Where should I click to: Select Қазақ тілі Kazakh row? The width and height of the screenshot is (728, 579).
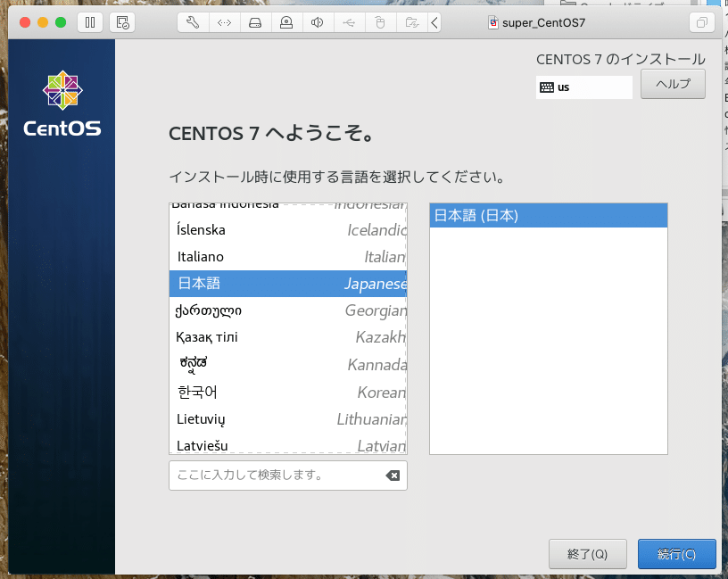pyautogui.click(x=288, y=337)
